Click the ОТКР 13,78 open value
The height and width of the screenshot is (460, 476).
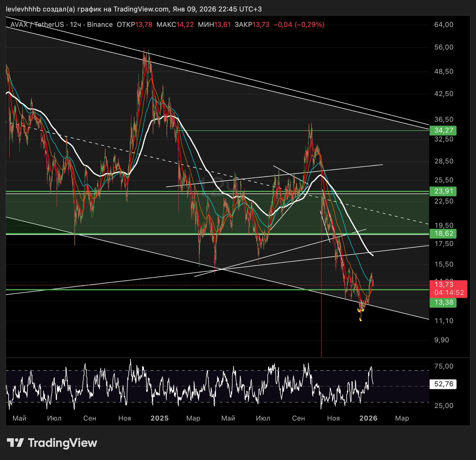point(135,25)
